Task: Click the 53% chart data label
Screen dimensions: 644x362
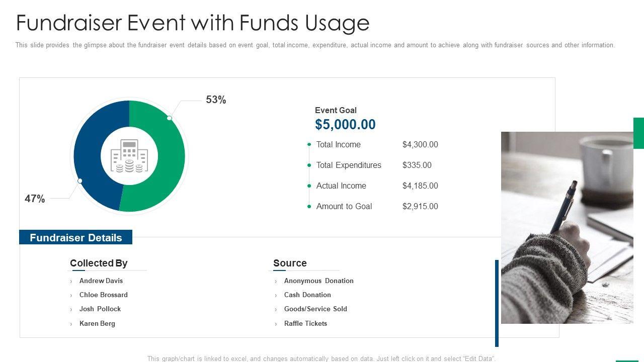Action: click(x=216, y=100)
